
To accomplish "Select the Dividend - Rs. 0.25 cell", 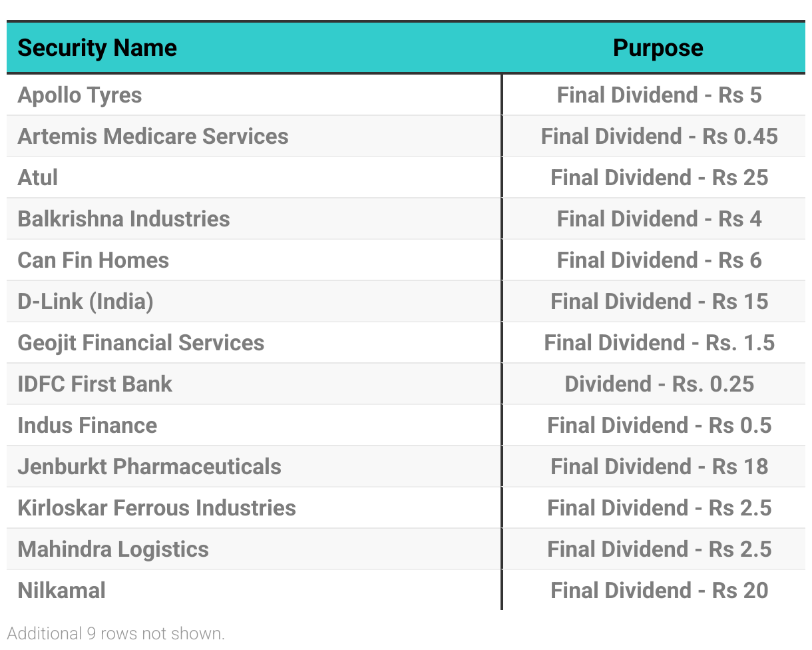I will point(659,384).
